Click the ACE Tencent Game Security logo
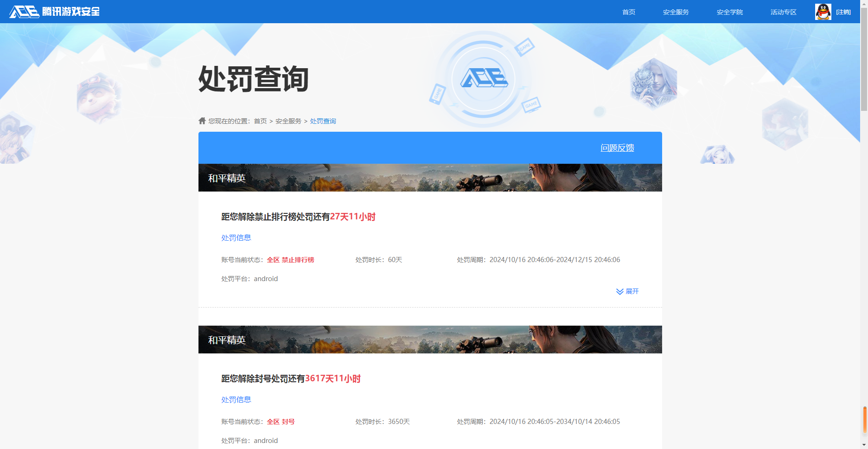Viewport: 868px width, 449px height. (x=54, y=12)
